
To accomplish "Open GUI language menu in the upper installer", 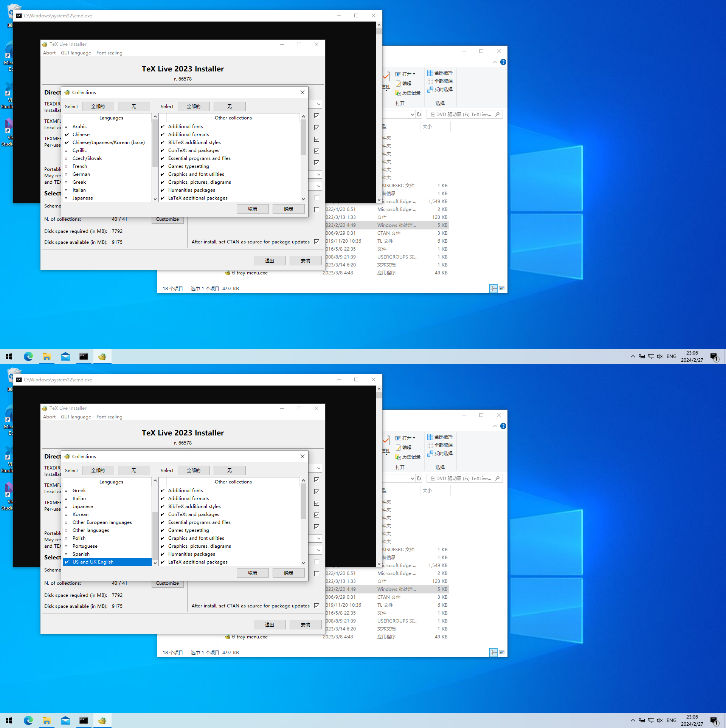I will point(76,53).
